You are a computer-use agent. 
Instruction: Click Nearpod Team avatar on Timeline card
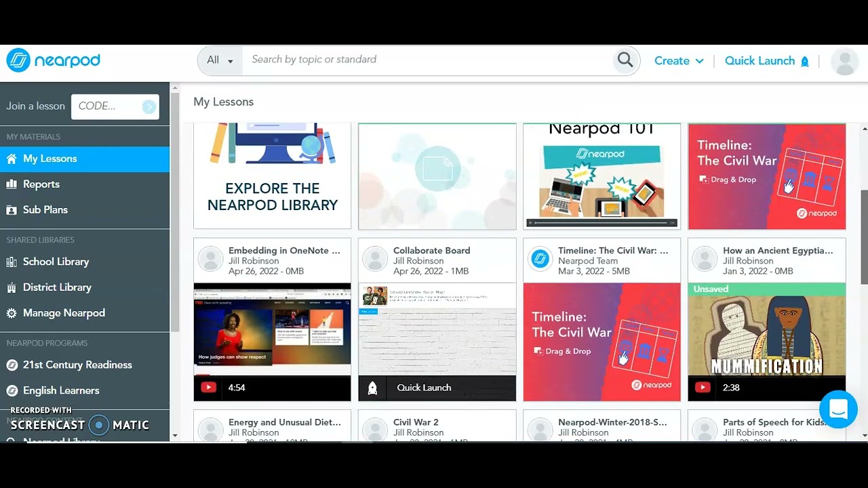pyautogui.click(x=540, y=259)
